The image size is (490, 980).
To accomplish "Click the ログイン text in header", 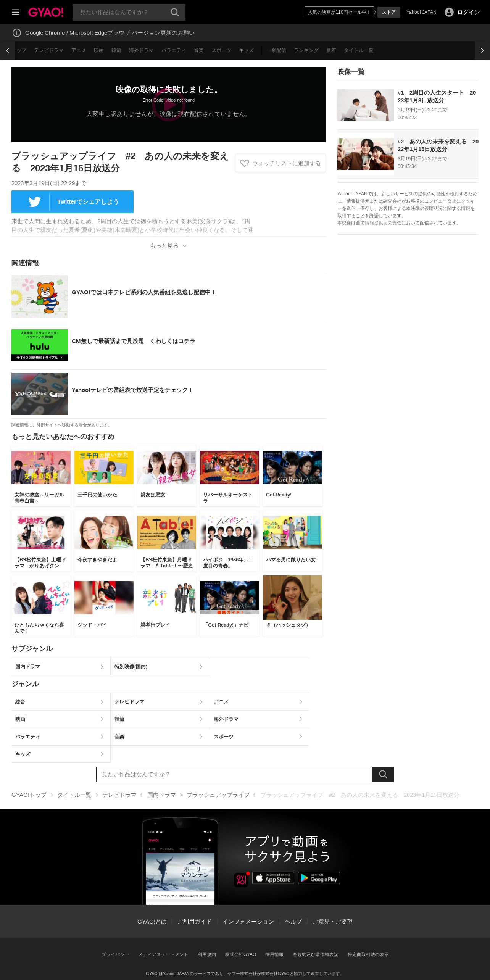I will [x=469, y=12].
